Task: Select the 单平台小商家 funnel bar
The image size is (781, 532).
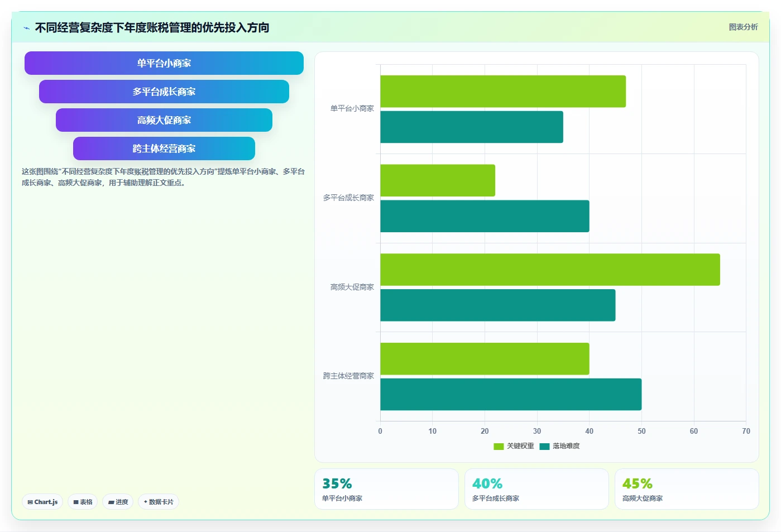Action: [x=164, y=63]
